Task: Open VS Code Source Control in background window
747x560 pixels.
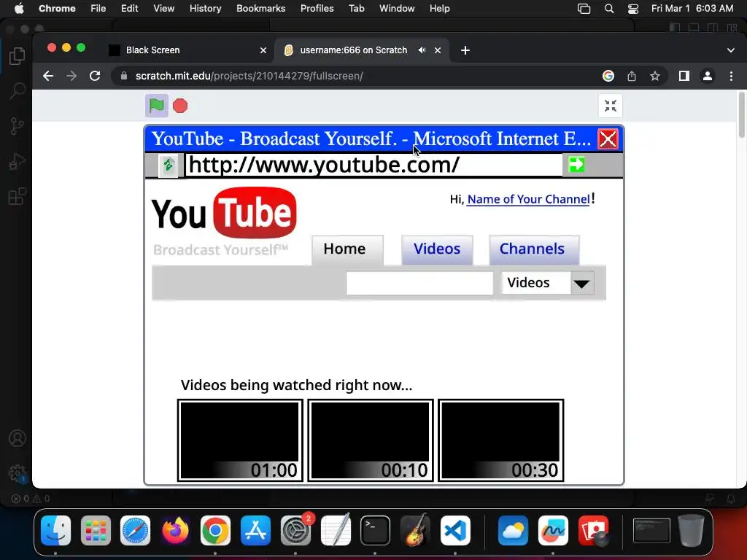Action: pos(18,126)
